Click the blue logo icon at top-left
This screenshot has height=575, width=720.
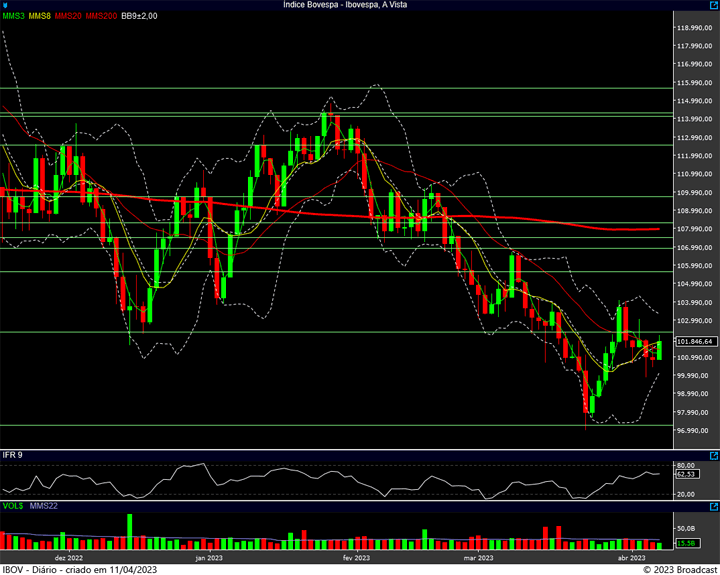click(5, 5)
